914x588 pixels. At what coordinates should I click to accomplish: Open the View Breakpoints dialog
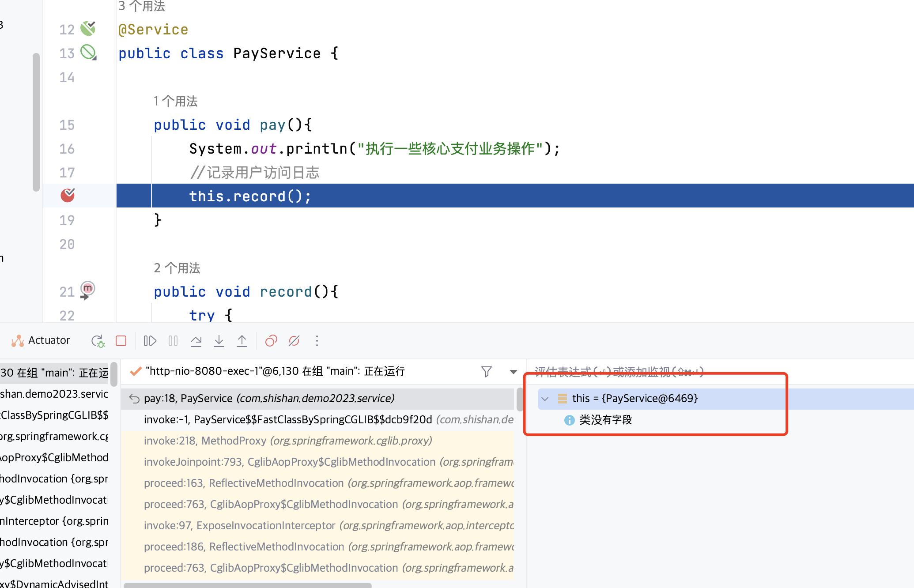(x=271, y=341)
